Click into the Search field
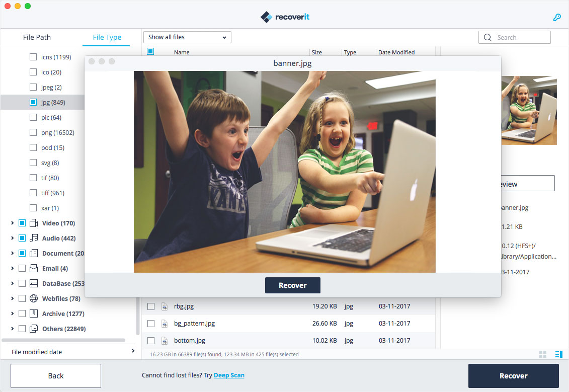Image resolution: width=569 pixels, height=392 pixels. (521, 37)
